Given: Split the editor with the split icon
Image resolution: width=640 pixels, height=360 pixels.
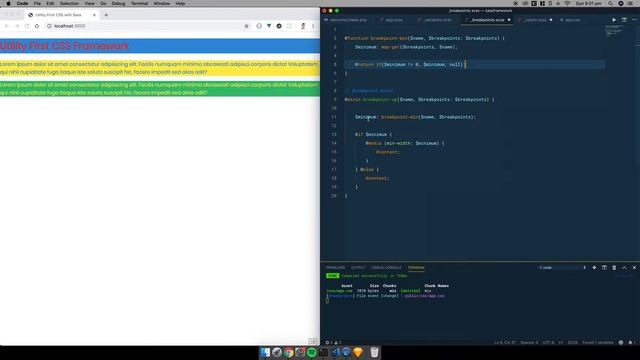Looking at the screenshot, I should pos(624,20).
